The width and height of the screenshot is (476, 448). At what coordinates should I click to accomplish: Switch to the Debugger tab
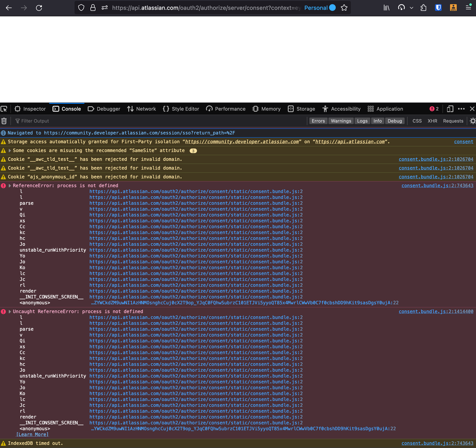(x=104, y=109)
